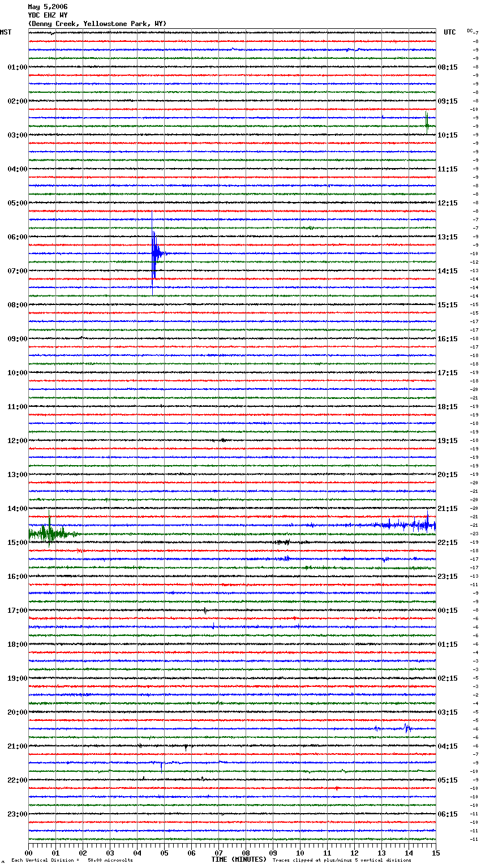Click the 00:15 UTC time label

[448, 611]
